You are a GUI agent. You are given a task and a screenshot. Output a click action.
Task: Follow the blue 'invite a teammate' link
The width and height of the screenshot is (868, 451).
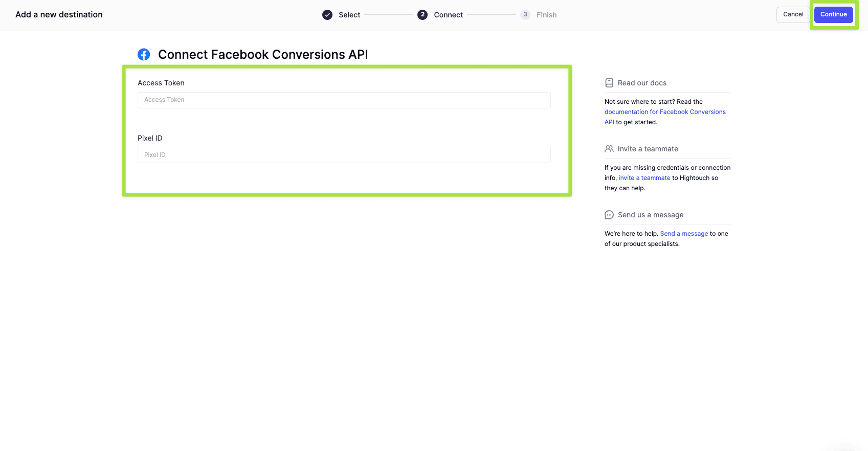click(x=644, y=178)
